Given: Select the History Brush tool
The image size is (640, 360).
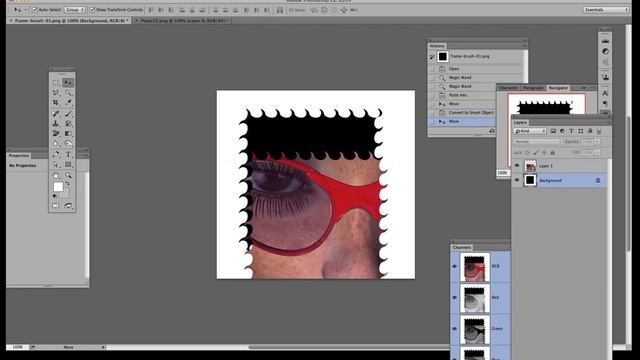Looking at the screenshot, I should [68, 123].
